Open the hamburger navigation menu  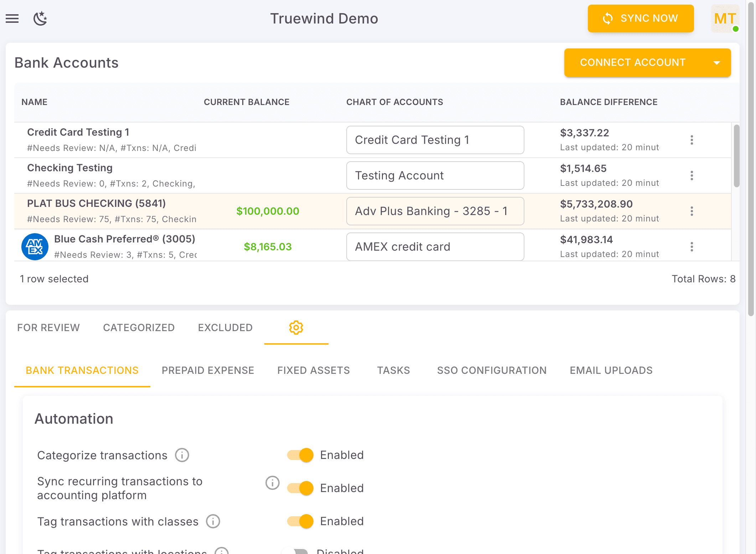pyautogui.click(x=12, y=19)
